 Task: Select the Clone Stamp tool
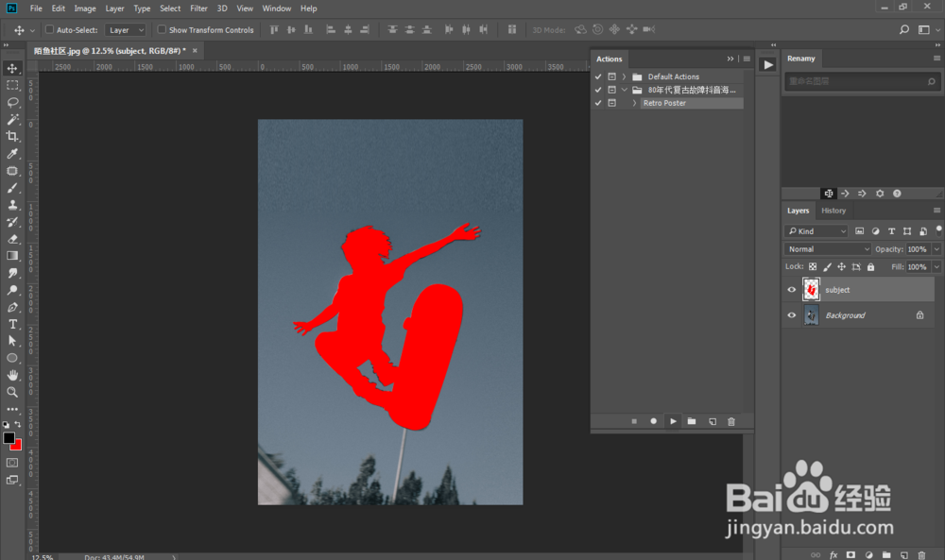(x=12, y=205)
